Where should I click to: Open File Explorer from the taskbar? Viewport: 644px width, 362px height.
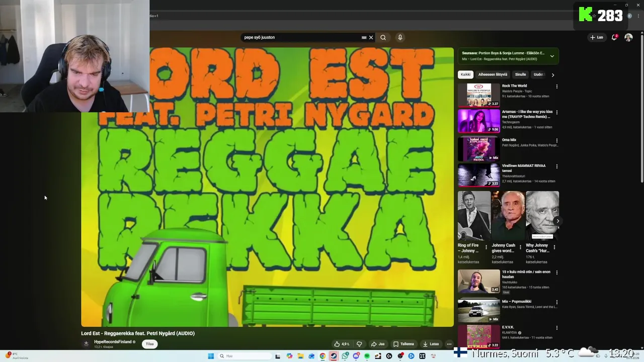point(300,356)
